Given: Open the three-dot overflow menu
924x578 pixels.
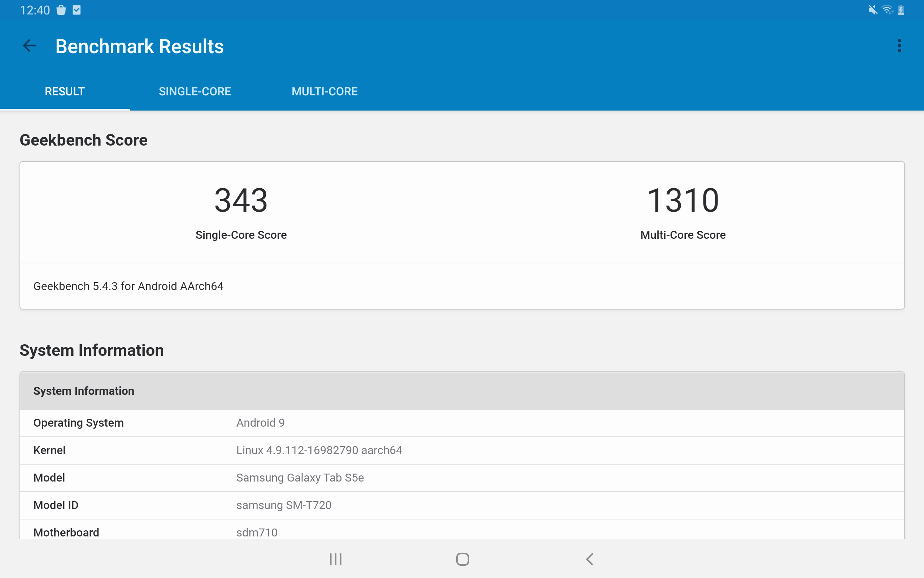Looking at the screenshot, I should (x=899, y=46).
